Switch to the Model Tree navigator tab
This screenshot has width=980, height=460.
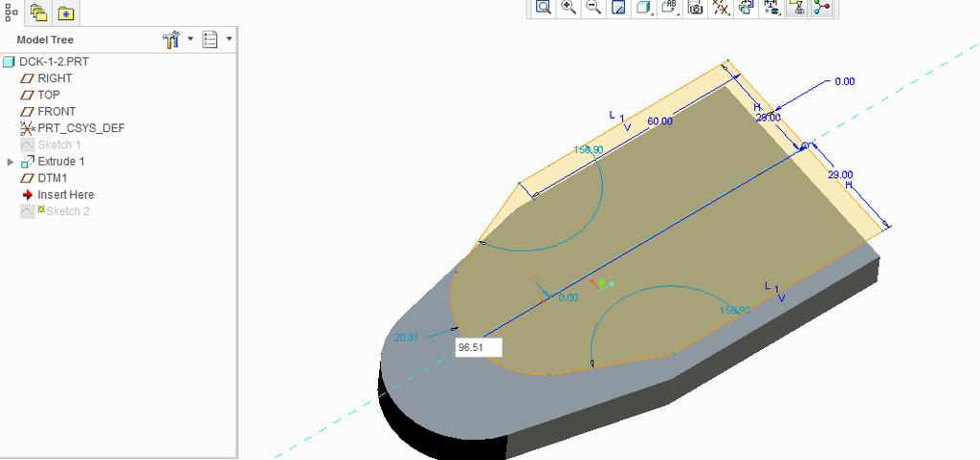tap(11, 11)
